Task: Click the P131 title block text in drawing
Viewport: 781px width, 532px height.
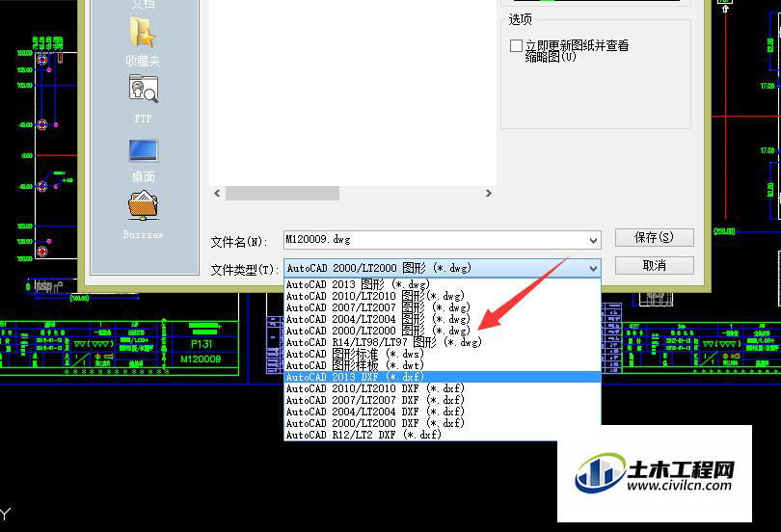Action: tap(202, 344)
